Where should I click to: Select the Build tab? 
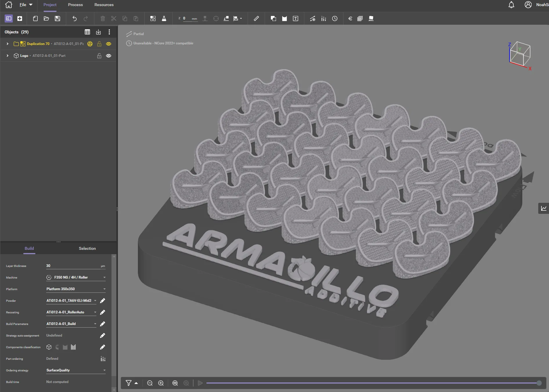[x=29, y=248]
